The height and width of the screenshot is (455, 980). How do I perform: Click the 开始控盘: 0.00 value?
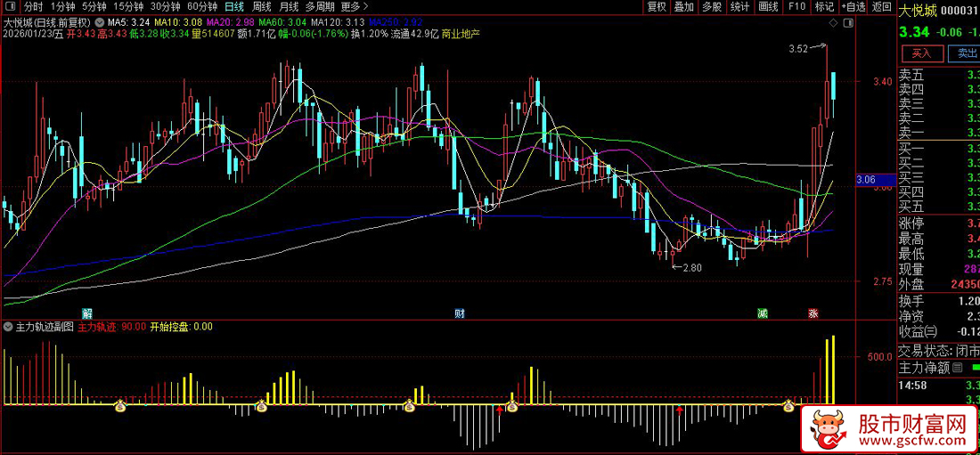tap(182, 326)
